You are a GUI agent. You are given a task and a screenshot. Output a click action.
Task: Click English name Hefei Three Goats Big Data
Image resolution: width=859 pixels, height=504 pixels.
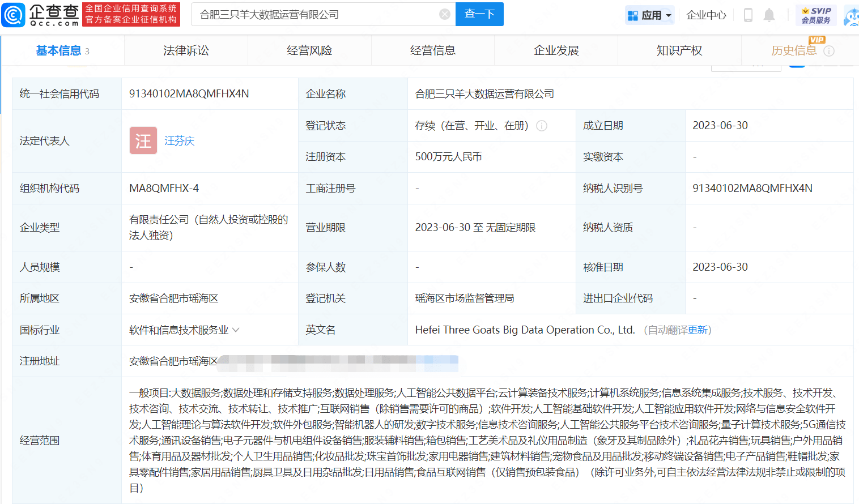pyautogui.click(x=525, y=330)
